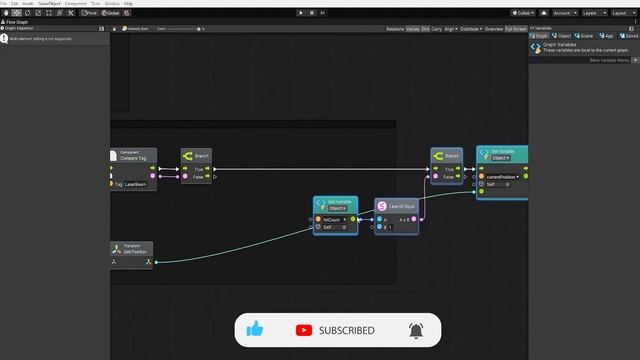The width and height of the screenshot is (640, 360).
Task: Open Object kind dropdown on Get Variable node
Action: click(x=338, y=208)
